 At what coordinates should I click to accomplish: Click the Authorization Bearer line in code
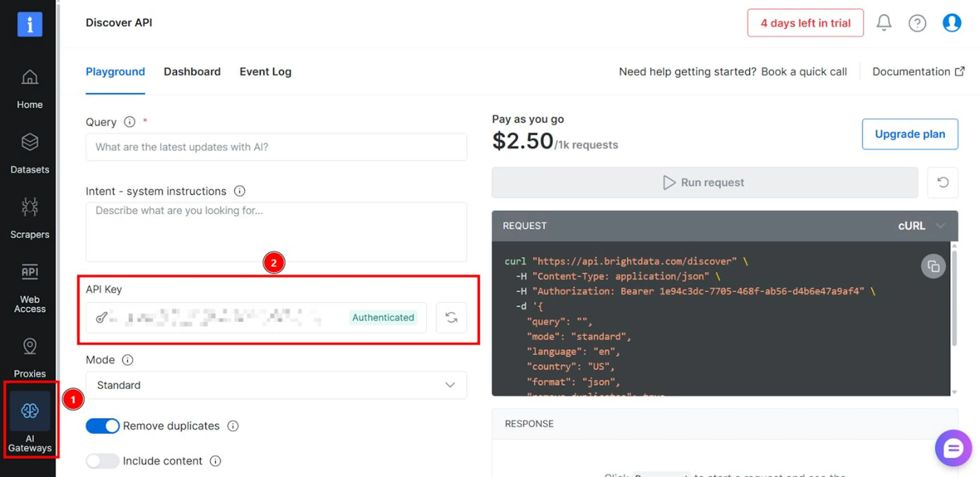[x=695, y=291]
